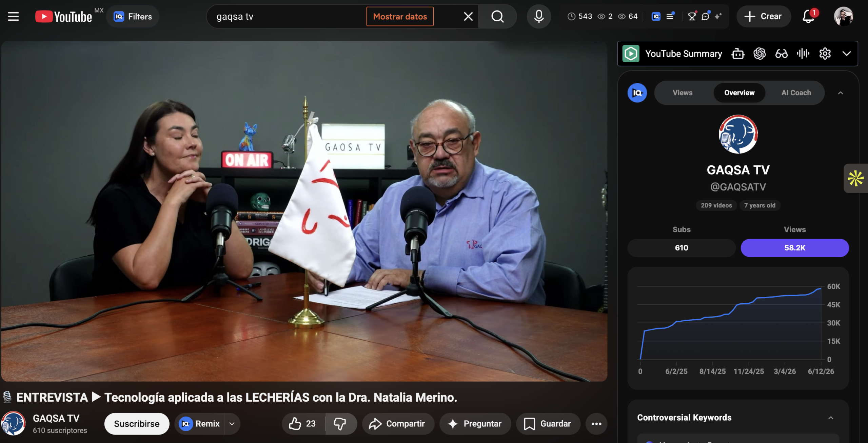Image resolution: width=868 pixels, height=443 pixels.
Task: Click the audio waveform icon in YouTube Summary
Action: pyautogui.click(x=803, y=54)
